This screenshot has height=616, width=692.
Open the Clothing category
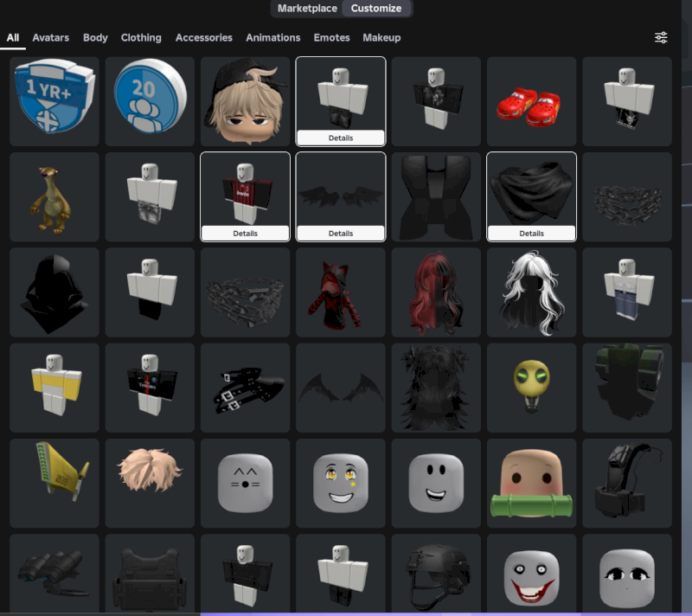click(141, 38)
